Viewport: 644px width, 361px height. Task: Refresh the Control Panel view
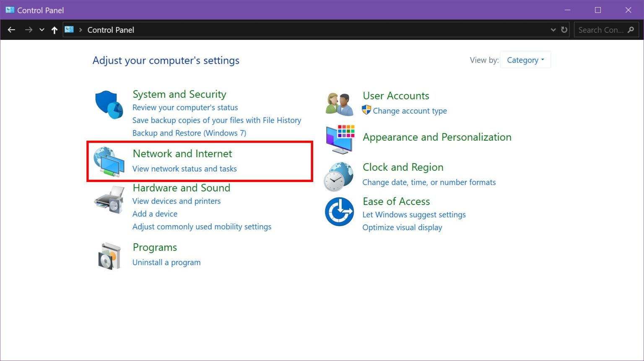coord(564,30)
